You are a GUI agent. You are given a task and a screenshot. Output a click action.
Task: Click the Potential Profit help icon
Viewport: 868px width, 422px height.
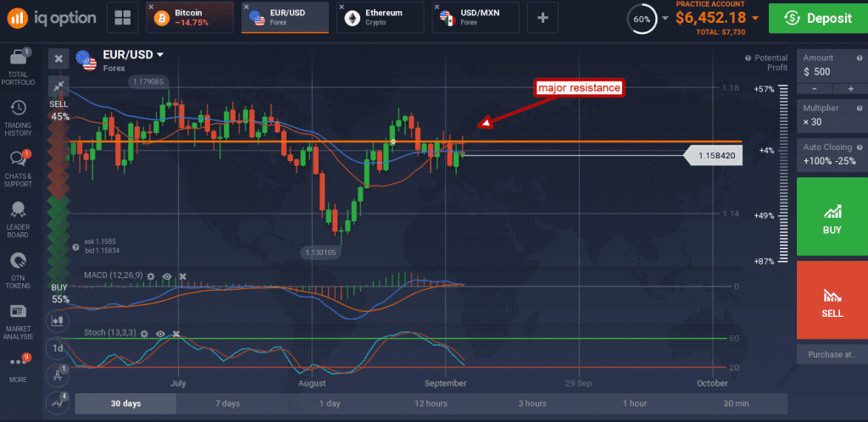click(748, 58)
